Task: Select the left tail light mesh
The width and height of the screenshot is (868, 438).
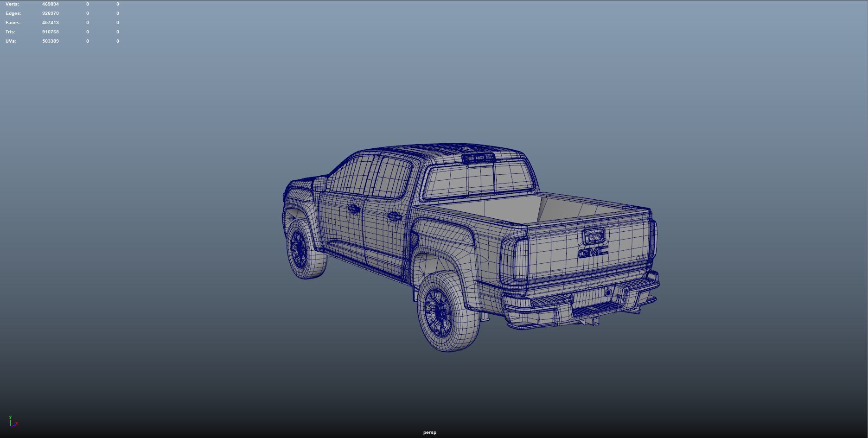Action: (x=515, y=260)
